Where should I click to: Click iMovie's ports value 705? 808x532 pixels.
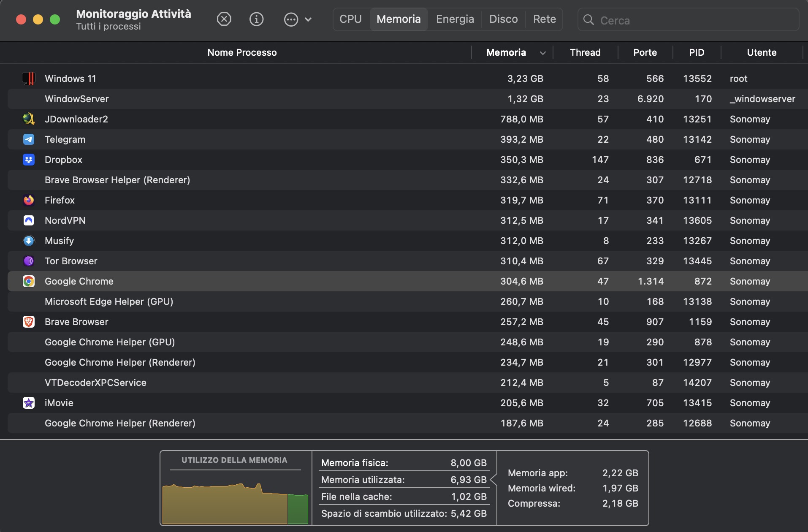(x=655, y=403)
